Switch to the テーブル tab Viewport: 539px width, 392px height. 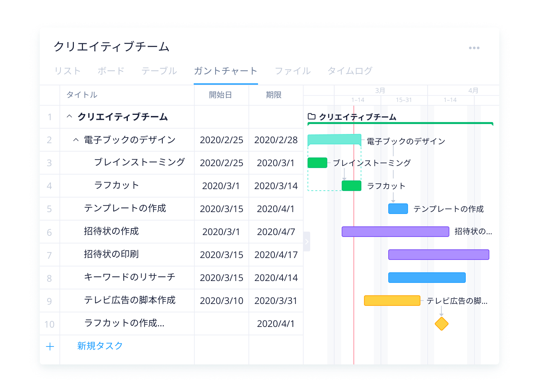tap(159, 71)
